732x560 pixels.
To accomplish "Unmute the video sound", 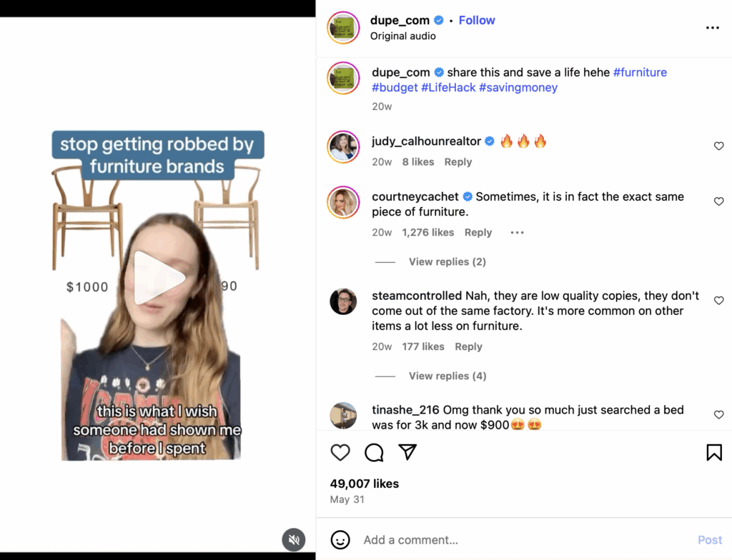I will tap(293, 539).
